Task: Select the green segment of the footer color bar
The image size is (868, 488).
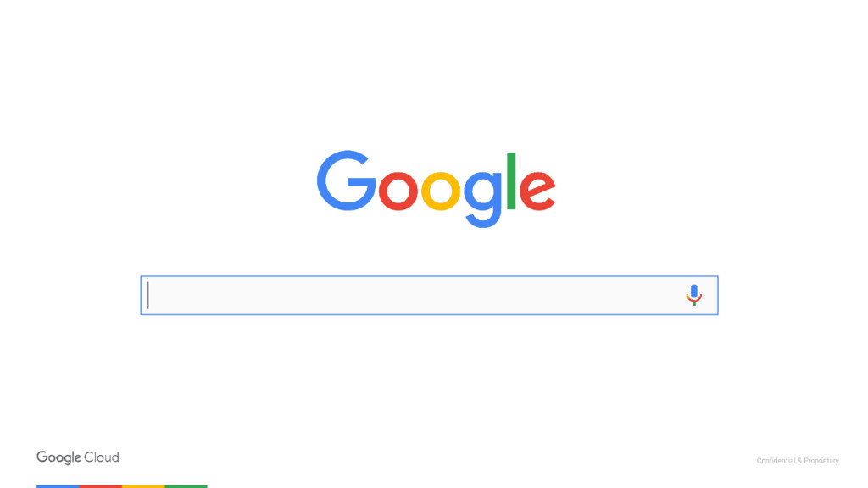Action: pos(186,486)
